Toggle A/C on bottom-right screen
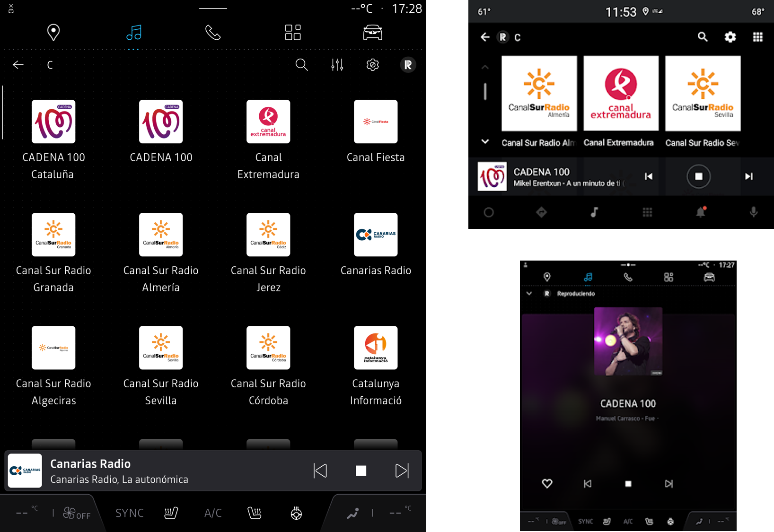774x532 pixels. (628, 522)
